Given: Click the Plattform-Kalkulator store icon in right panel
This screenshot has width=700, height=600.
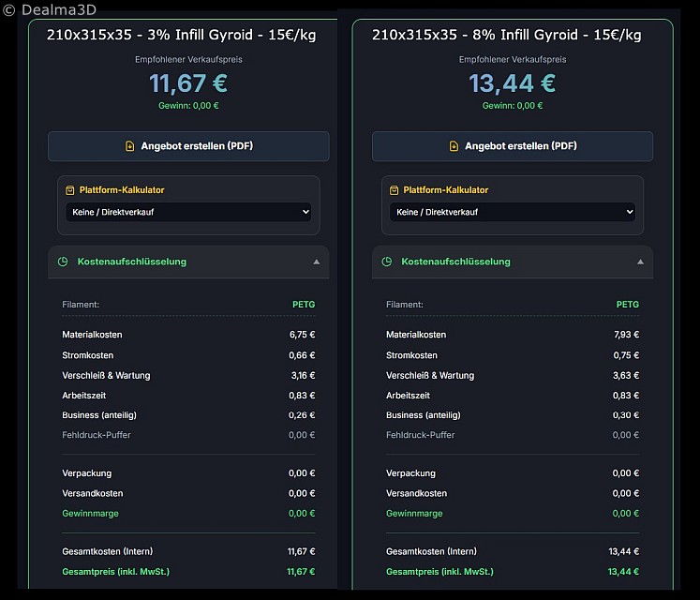Looking at the screenshot, I should coord(395,190).
